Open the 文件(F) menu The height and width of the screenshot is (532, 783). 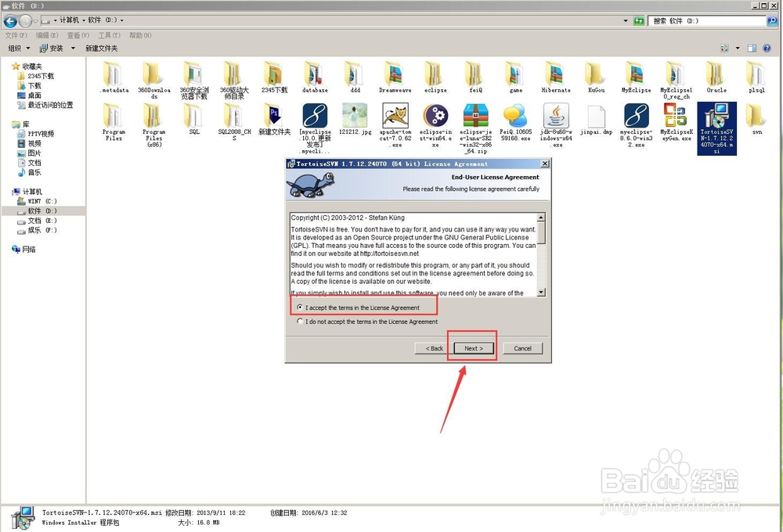16,35
